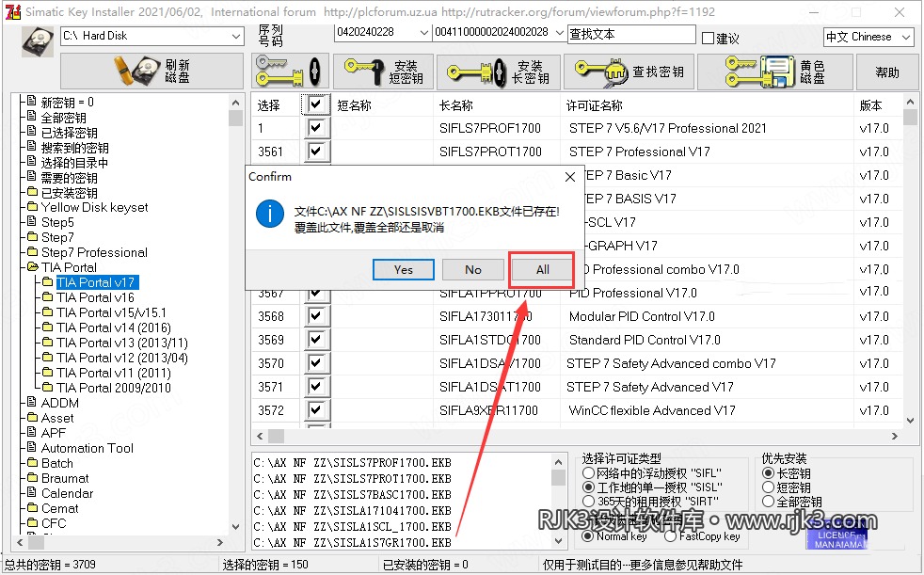This screenshot has width=924, height=575.
Task: Click the 选择的密钥 = 150 status entry
Action: pyautogui.click(x=265, y=565)
